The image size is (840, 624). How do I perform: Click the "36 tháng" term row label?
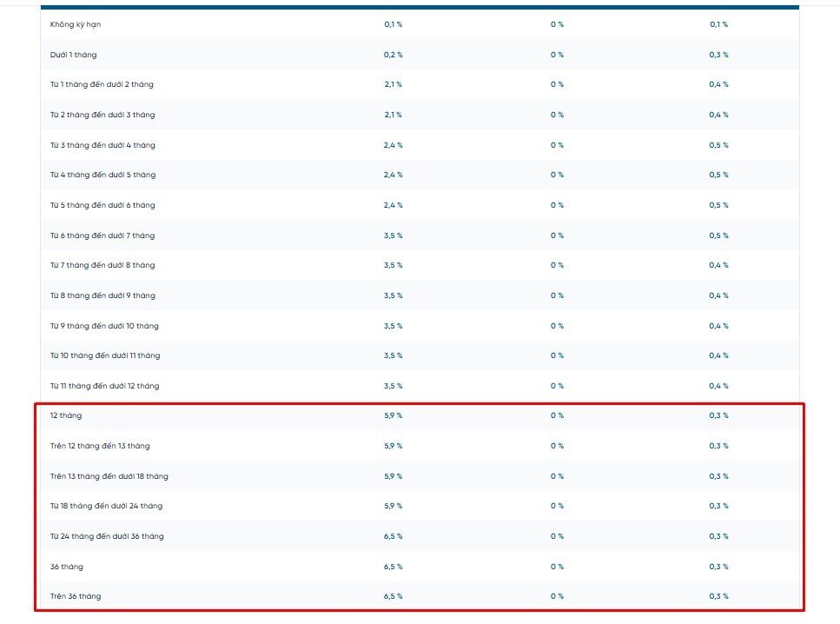67,567
